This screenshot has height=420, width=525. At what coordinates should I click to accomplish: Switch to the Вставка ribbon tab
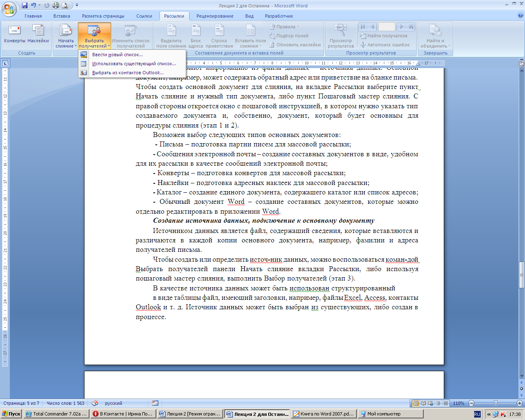click(x=62, y=16)
